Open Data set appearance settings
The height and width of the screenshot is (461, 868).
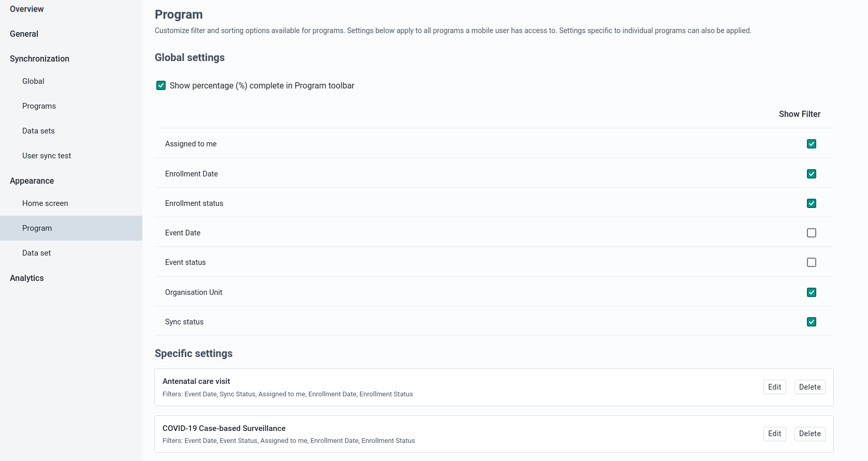[x=36, y=253]
